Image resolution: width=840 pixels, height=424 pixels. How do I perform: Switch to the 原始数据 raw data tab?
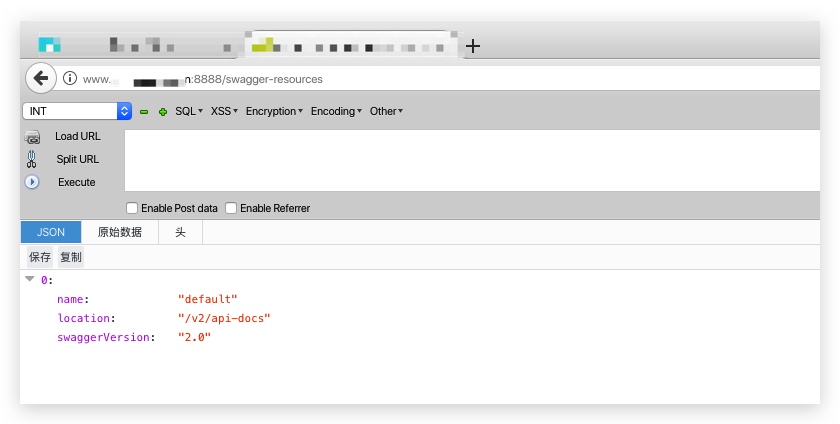120,232
